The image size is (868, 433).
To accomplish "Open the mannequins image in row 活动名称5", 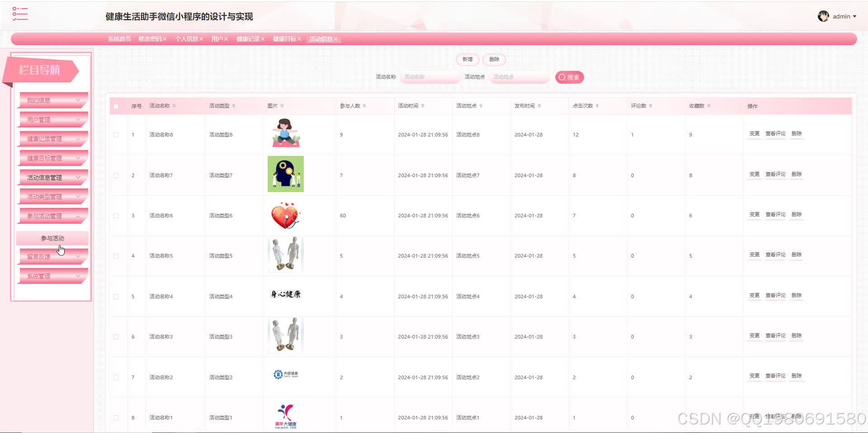I will click(x=286, y=254).
